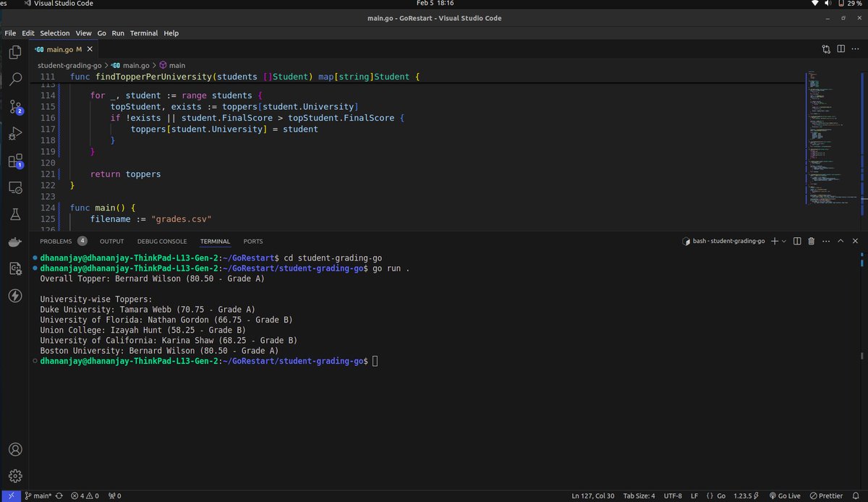Open the system date and time Feb 5 18:16
This screenshot has height=502, width=868.
point(434,4)
